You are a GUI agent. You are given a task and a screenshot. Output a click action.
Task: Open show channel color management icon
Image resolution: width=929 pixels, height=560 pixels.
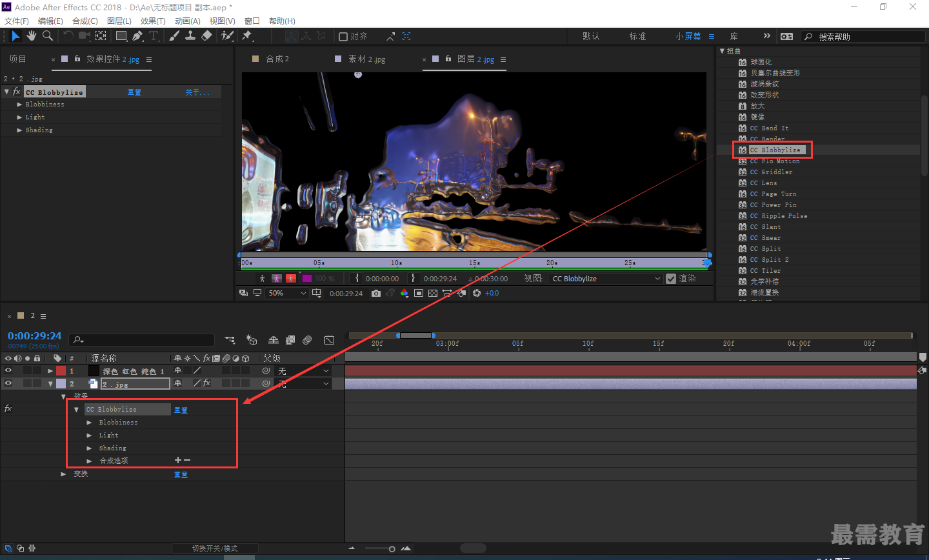coord(405,293)
